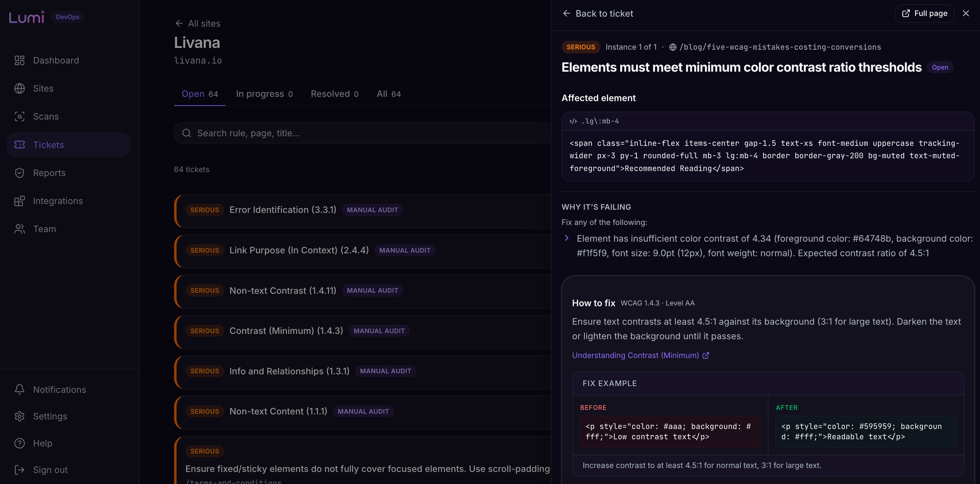Open Settings gear icon
The image size is (980, 484).
(x=20, y=416)
